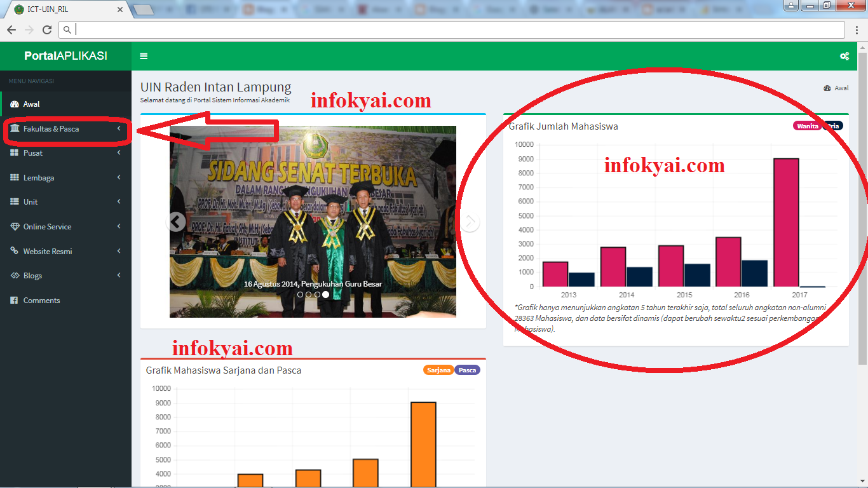Expand the Online Service chevron

click(119, 227)
